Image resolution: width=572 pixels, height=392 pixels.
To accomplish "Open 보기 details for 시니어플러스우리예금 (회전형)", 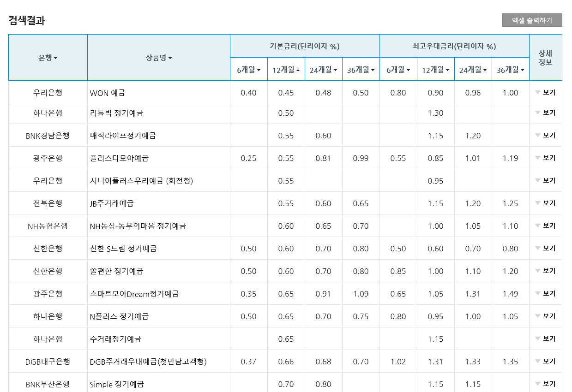I will coord(545,180).
